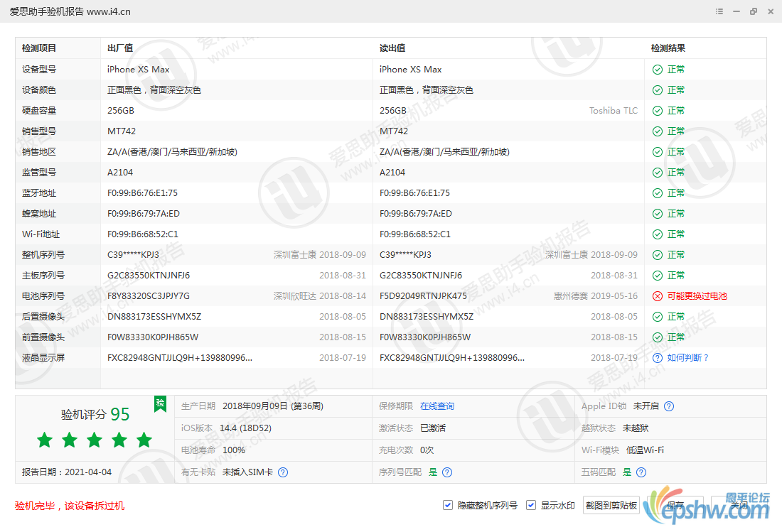Click the green check icon for 蜂窝地址
This screenshot has height=532, width=782.
658,214
